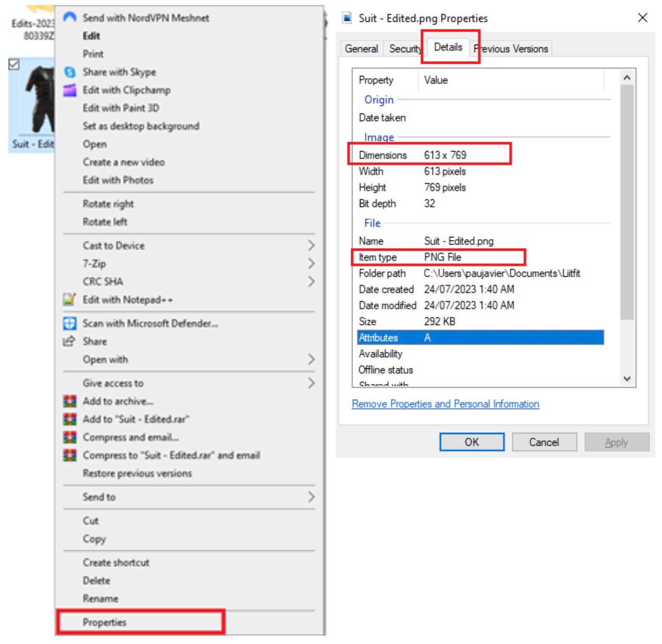Select Properties in the context menu

coord(105,622)
